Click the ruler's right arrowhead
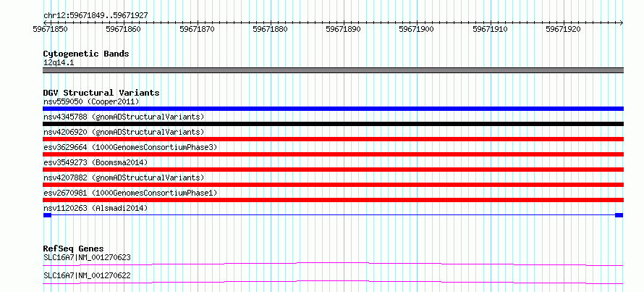This screenshot has width=644, height=292. pyautogui.click(x=622, y=22)
